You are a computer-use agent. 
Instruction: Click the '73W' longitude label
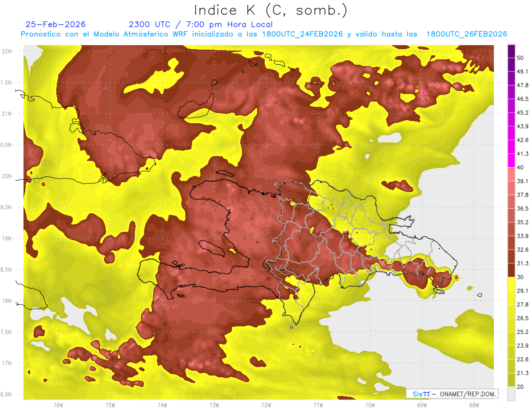pos(214,405)
